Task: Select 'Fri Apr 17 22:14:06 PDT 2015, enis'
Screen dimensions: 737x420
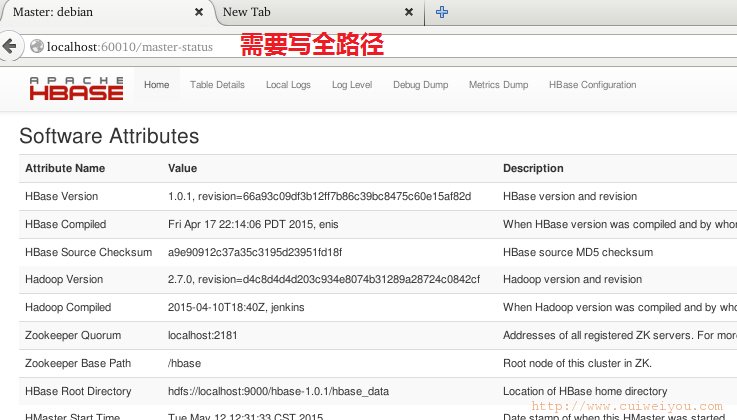Action: pyautogui.click(x=253, y=224)
